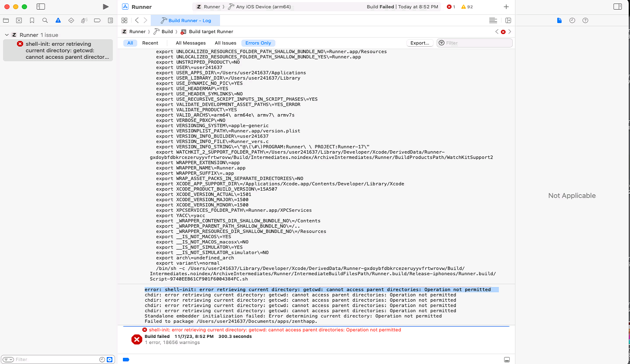
Task: Click the Build Failed activity status
Action: coord(402,7)
